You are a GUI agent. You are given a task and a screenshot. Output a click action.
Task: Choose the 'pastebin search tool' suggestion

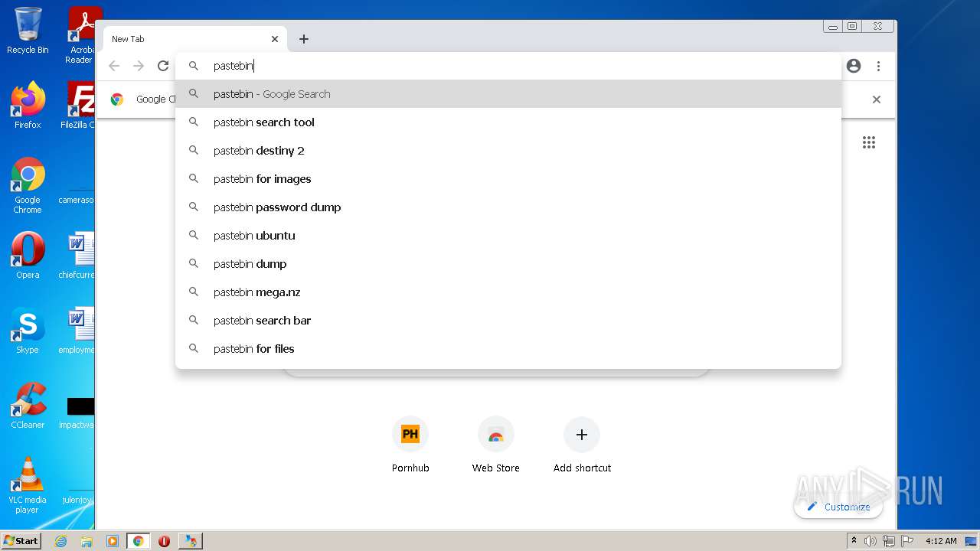point(508,122)
